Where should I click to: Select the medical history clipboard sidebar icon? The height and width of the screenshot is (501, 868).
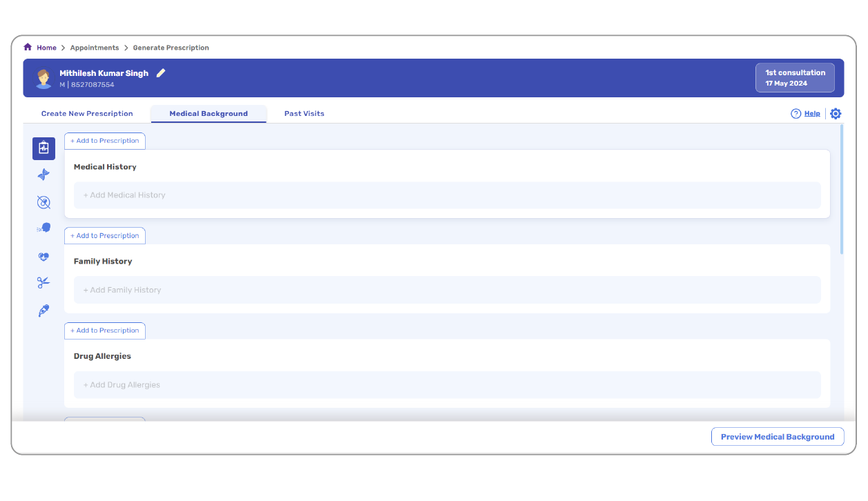click(44, 148)
